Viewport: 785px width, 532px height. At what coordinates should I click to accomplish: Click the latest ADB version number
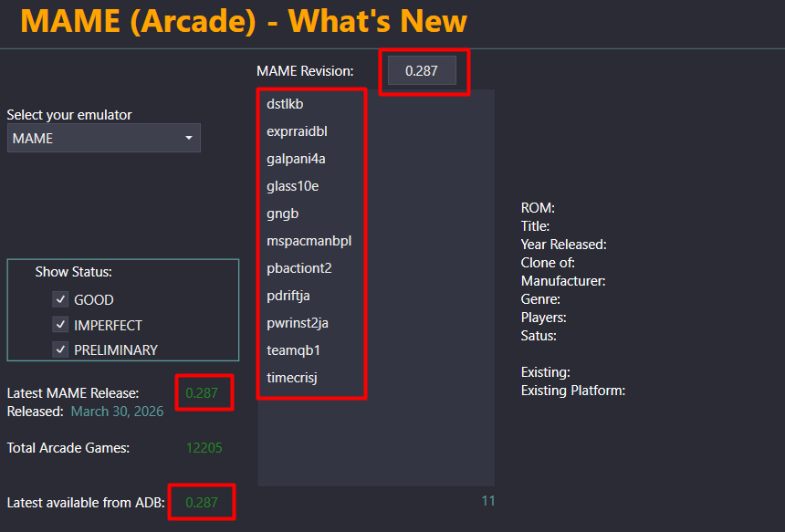(202, 502)
